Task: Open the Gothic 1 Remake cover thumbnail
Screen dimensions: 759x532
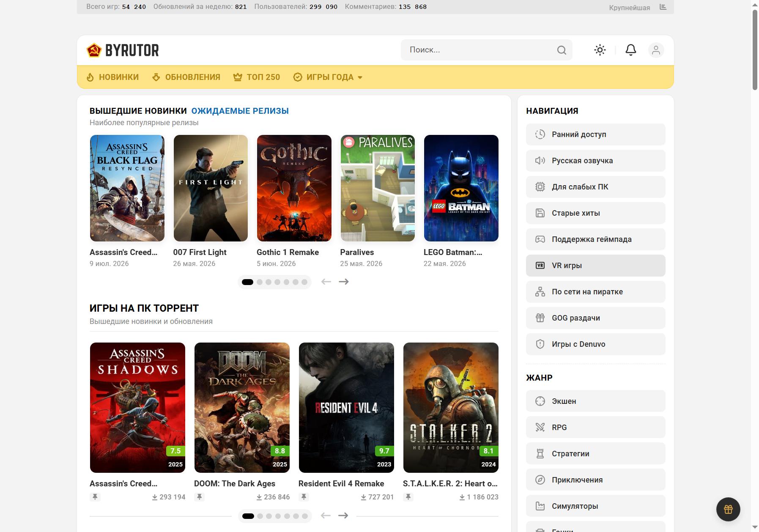Action: click(294, 188)
